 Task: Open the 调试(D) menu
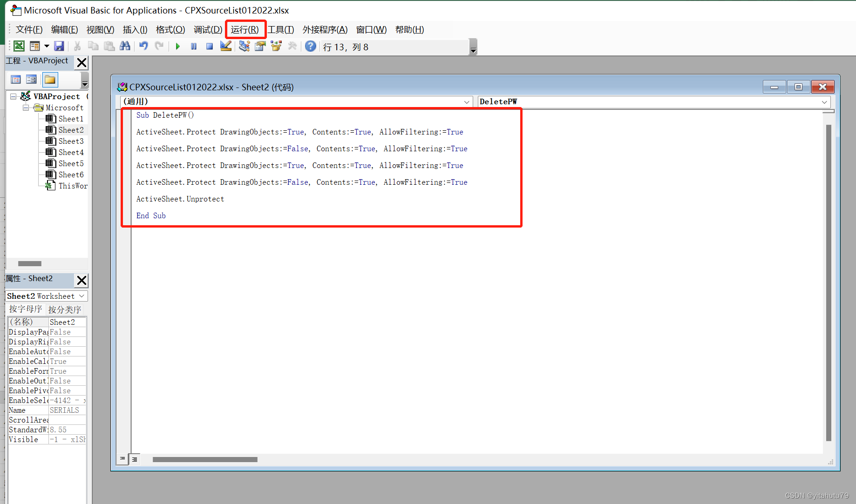pos(208,30)
